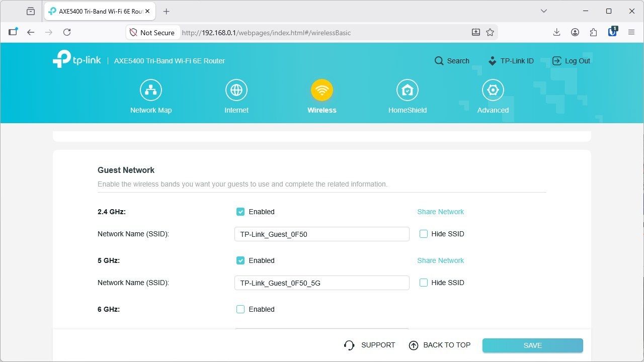Click the 2.4 GHz SSID input field
This screenshot has width=644, height=362.
(x=322, y=234)
